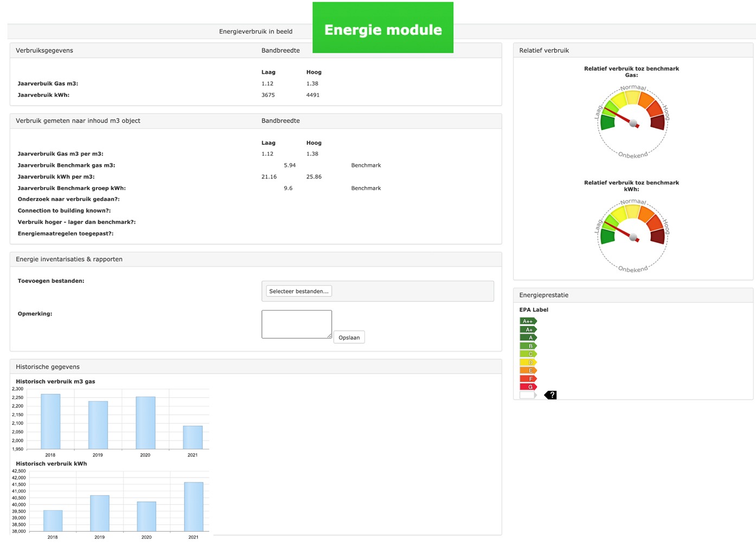Focus the Opmerking text area

296,324
